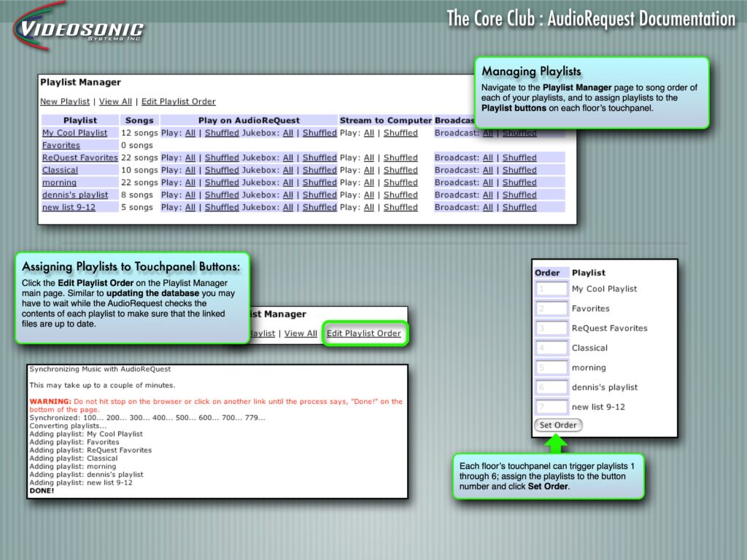Open the dennis's playlist link
This screenshot has height=560, width=747.
[74, 195]
